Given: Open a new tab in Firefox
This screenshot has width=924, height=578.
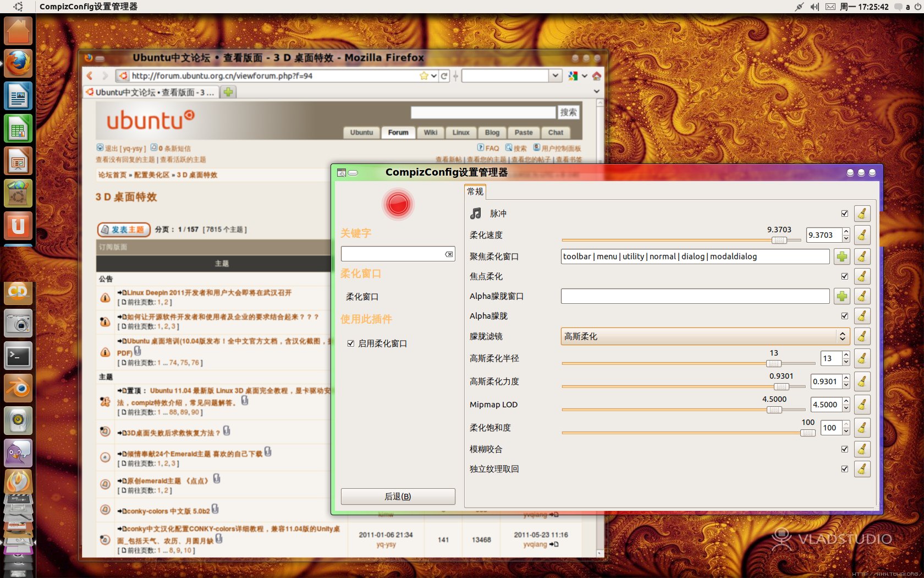Looking at the screenshot, I should click(228, 92).
